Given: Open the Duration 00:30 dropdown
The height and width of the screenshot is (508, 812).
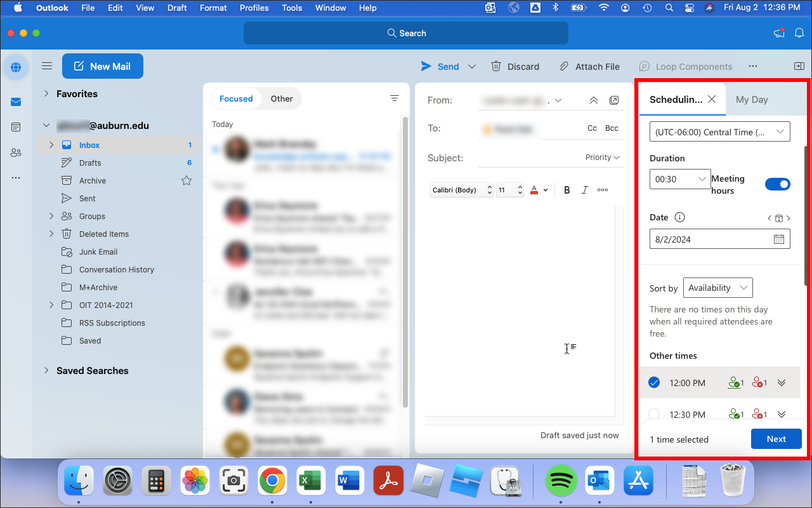Looking at the screenshot, I should [680, 179].
